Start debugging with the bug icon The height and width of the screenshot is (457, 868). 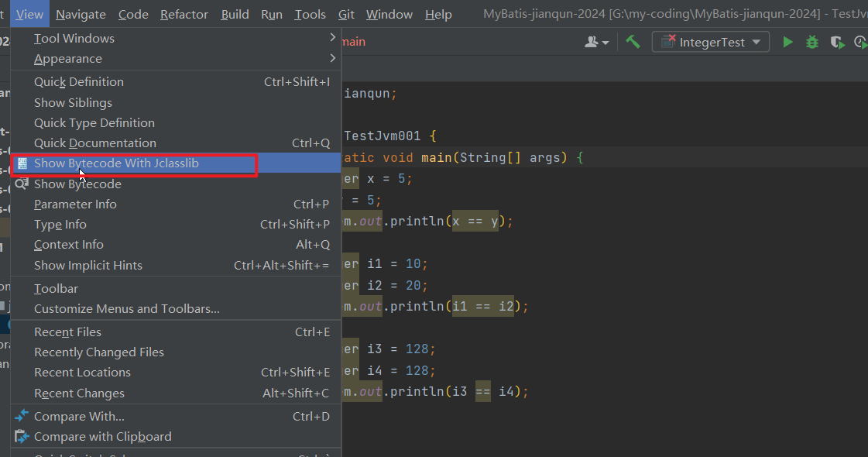coord(812,42)
